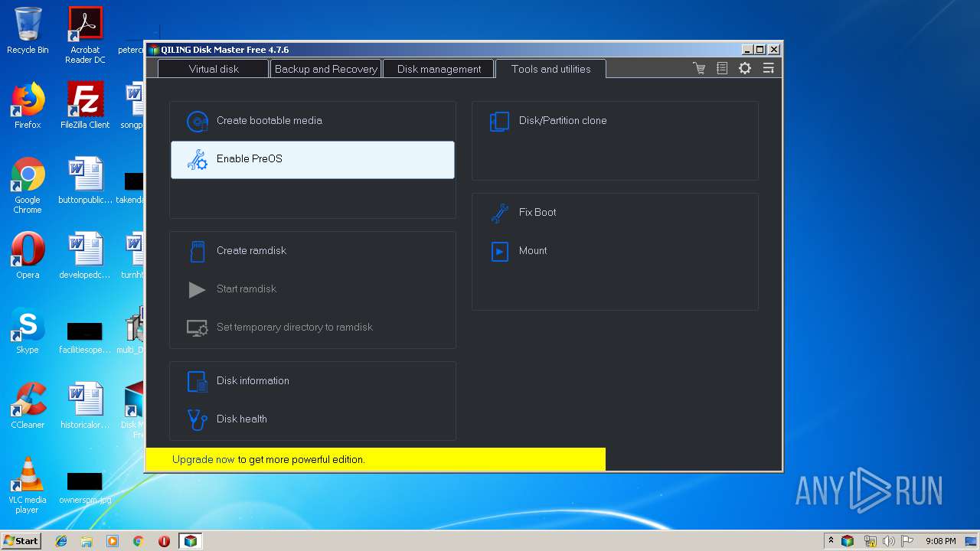Open FileZilla Client desktop icon
The height and width of the screenshot is (551, 980).
[85, 106]
